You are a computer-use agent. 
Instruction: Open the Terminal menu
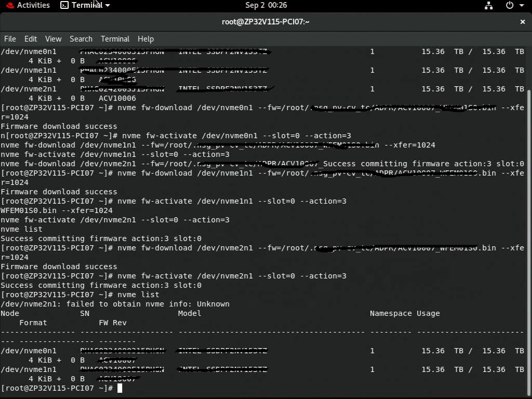point(115,39)
